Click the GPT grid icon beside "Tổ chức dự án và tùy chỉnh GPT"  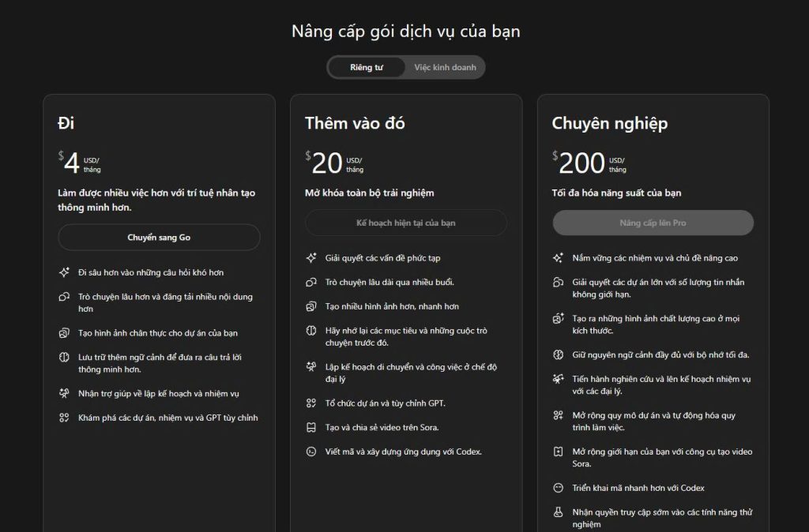click(x=311, y=403)
